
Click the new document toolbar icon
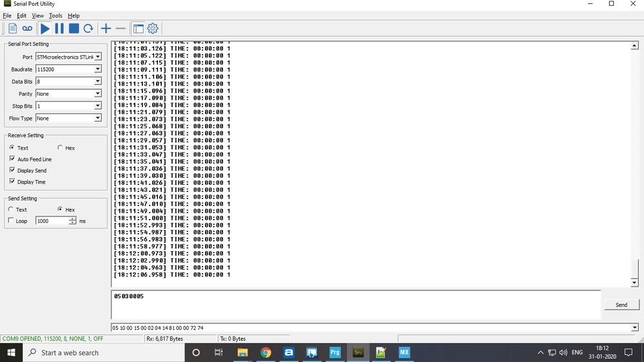click(12, 28)
